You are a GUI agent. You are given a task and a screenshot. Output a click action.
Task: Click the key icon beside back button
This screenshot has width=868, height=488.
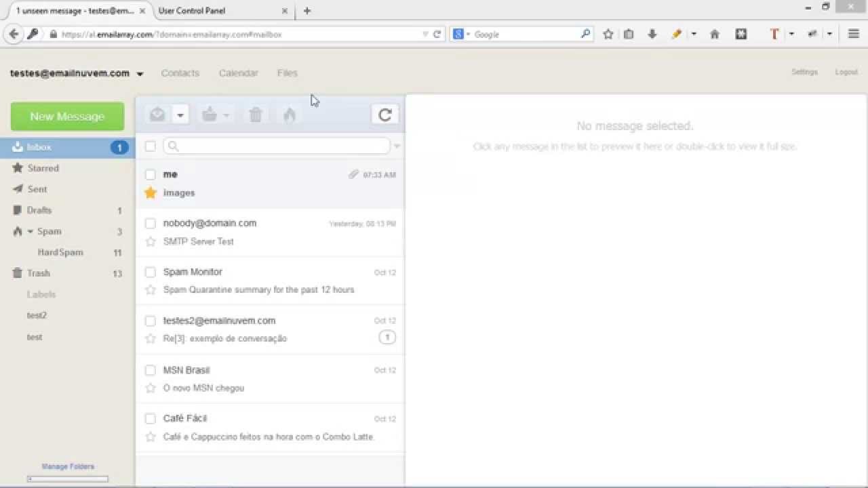click(33, 34)
